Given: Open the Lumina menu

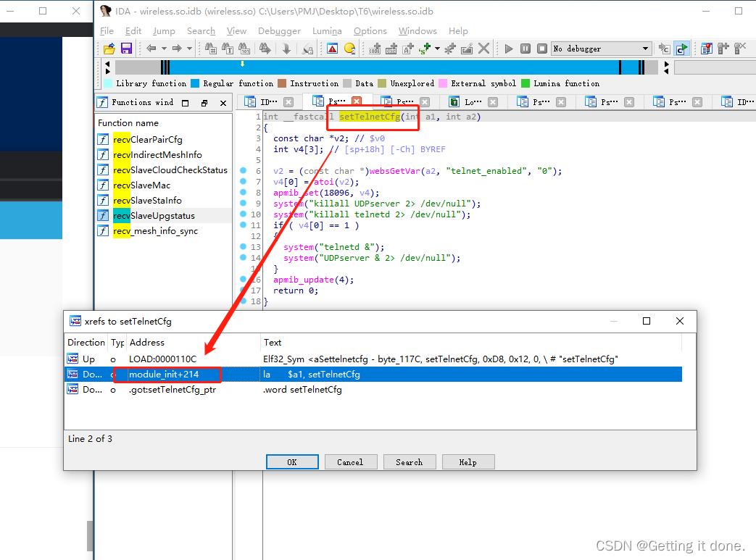Looking at the screenshot, I should pyautogui.click(x=327, y=31).
